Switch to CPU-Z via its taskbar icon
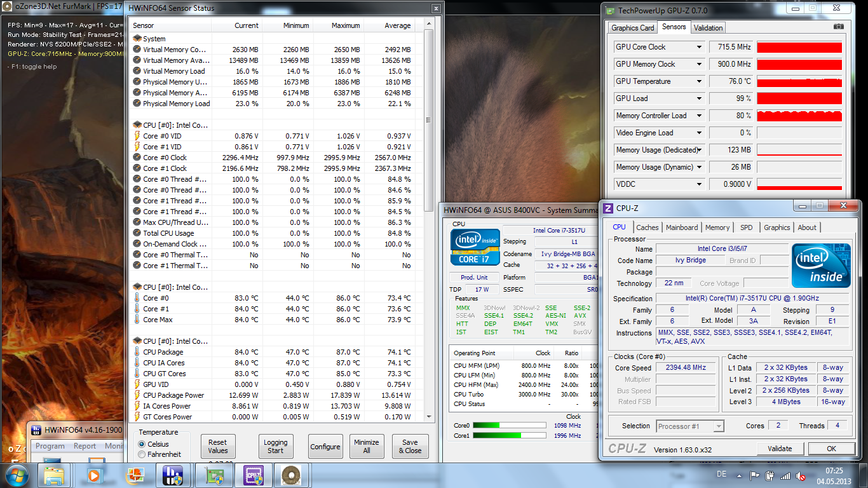 [253, 475]
